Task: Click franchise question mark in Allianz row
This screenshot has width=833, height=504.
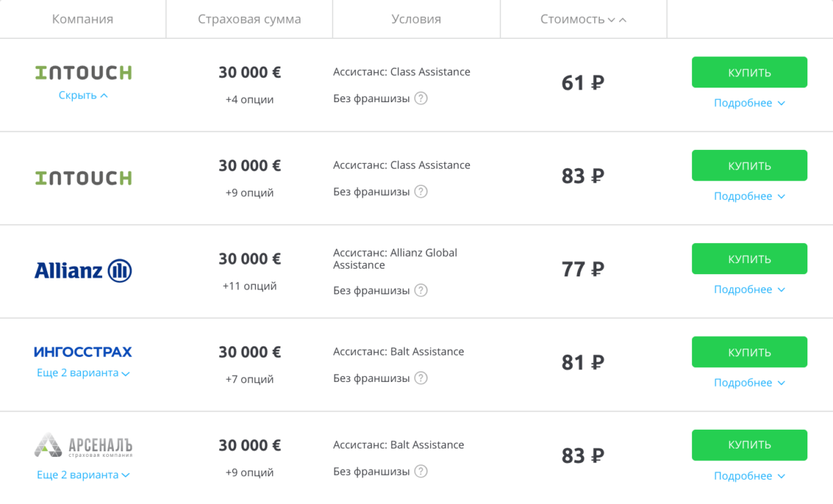Action: coord(421,290)
